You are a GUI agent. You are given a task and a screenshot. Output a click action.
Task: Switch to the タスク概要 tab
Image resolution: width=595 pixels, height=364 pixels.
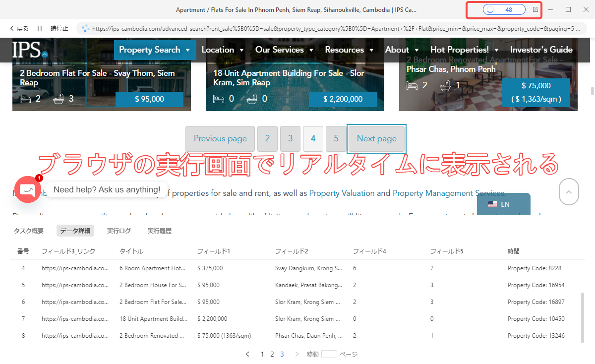point(28,231)
